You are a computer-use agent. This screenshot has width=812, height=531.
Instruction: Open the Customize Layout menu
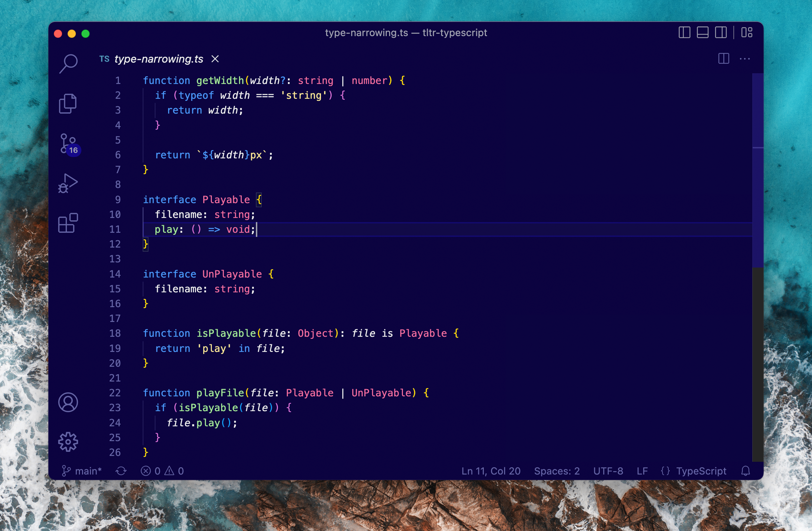(747, 33)
